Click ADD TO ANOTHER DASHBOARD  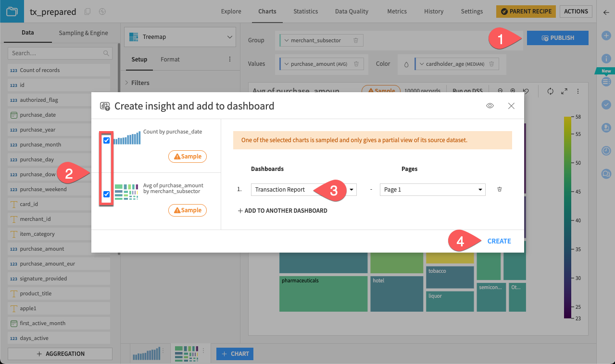283,211
